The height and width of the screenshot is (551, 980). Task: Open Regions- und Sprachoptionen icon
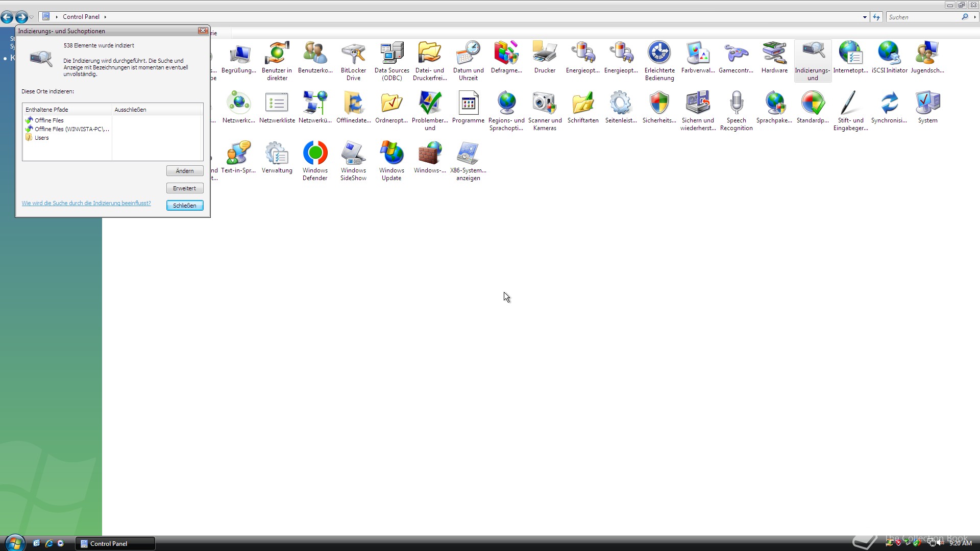[x=506, y=111]
